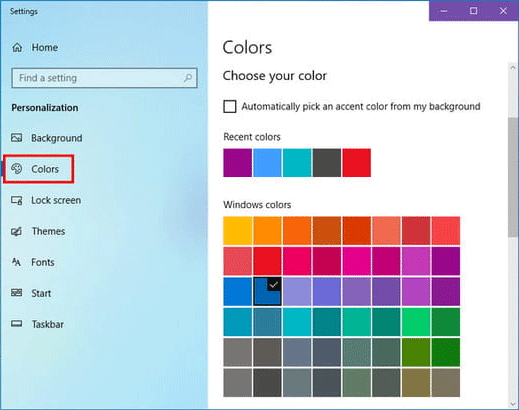
Task: Select first gray swatch in bottom row
Action: click(238, 383)
